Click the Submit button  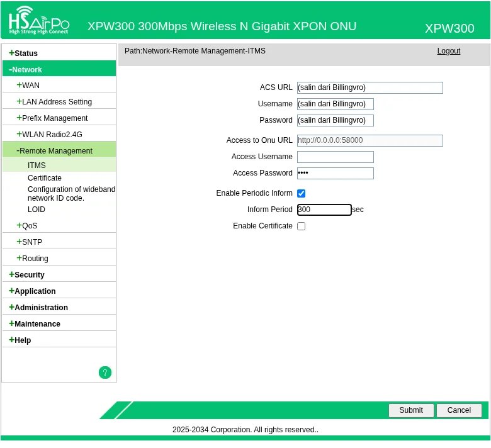[411, 410]
